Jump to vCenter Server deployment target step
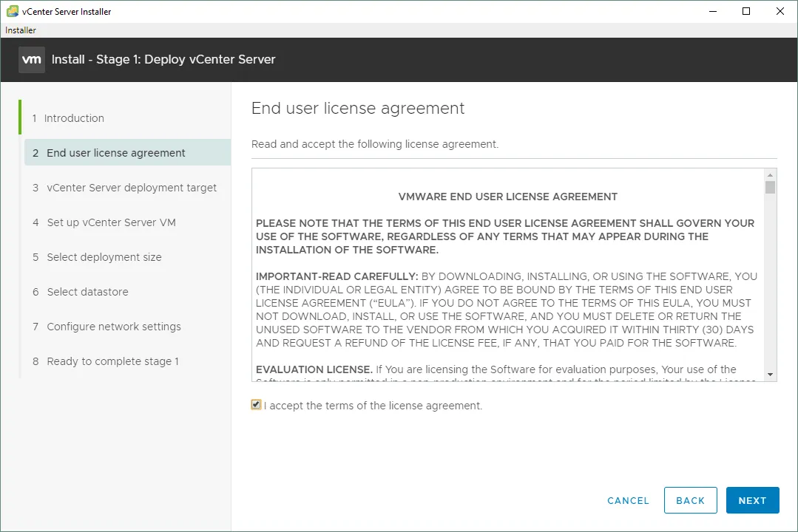This screenshot has width=798, height=532. (132, 188)
